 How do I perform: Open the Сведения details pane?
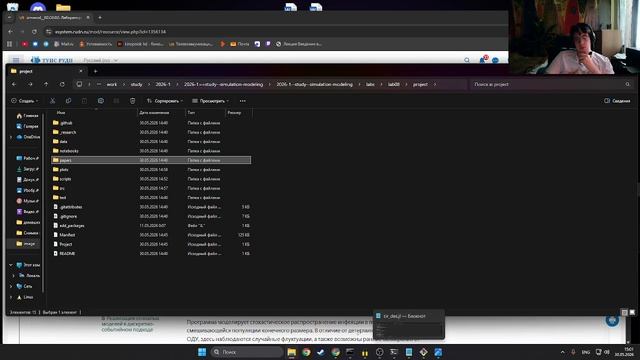pyautogui.click(x=617, y=101)
